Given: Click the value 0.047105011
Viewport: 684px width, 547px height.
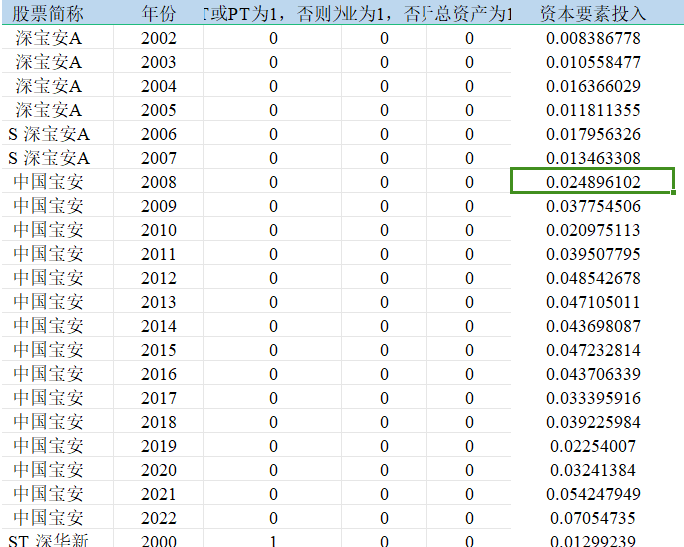Looking at the screenshot, I should (593, 302).
